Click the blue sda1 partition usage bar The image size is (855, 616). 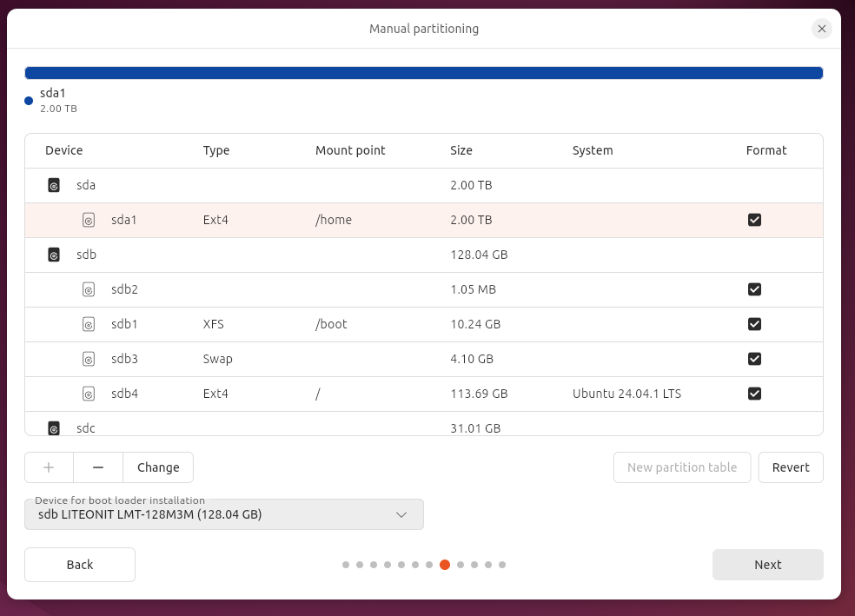pyautogui.click(x=424, y=73)
